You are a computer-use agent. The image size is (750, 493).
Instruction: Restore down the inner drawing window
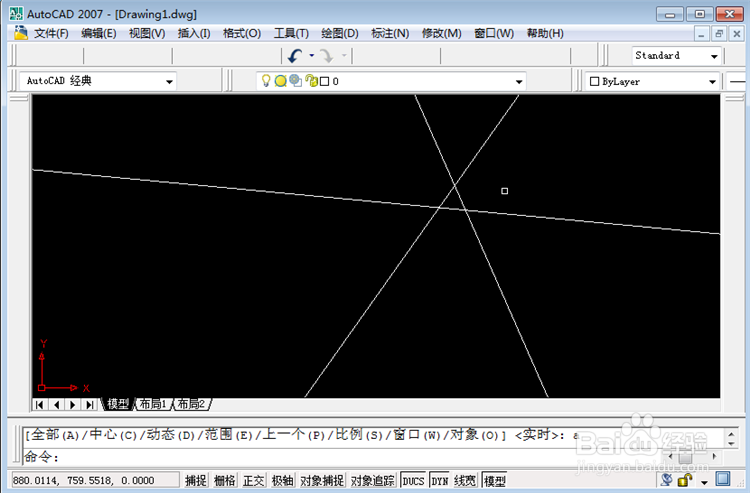point(719,34)
